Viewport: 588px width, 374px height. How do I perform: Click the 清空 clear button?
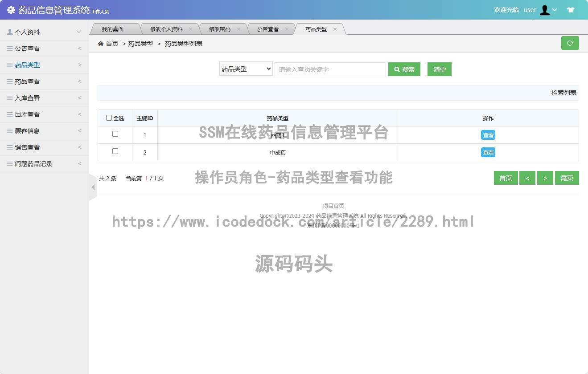440,69
